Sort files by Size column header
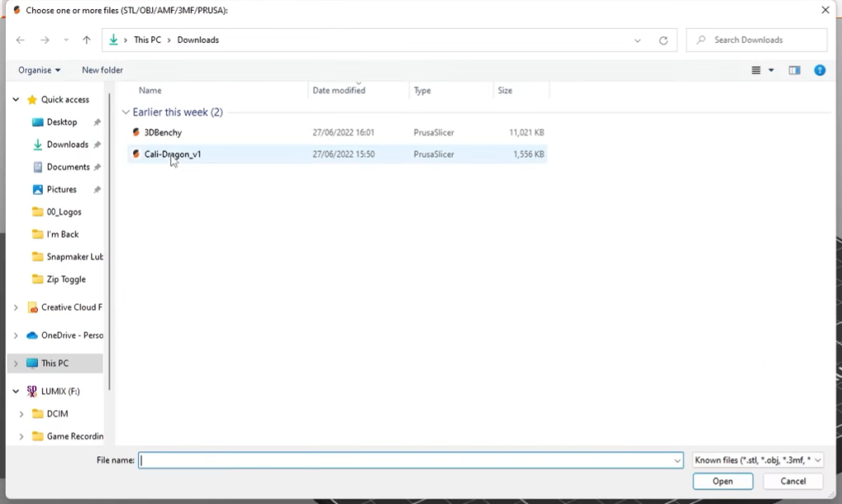Image resolution: width=842 pixels, height=504 pixels. tap(505, 90)
